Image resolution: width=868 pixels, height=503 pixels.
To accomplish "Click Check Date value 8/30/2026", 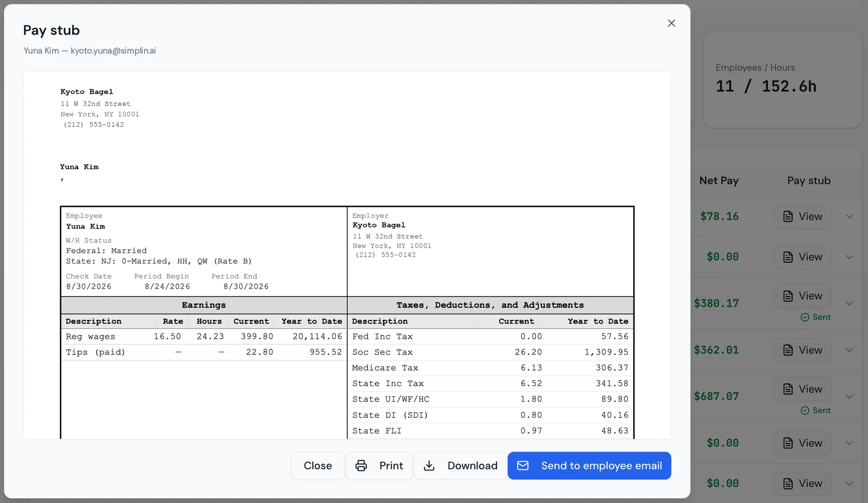I will (89, 287).
